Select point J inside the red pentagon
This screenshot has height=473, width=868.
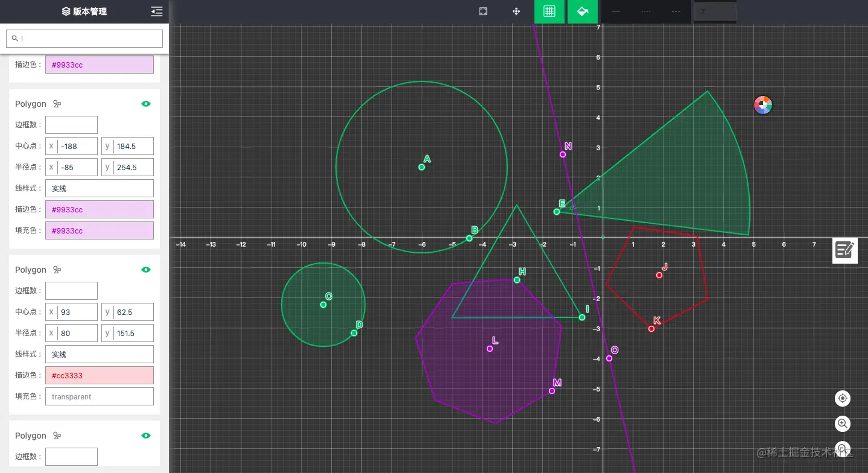click(659, 275)
